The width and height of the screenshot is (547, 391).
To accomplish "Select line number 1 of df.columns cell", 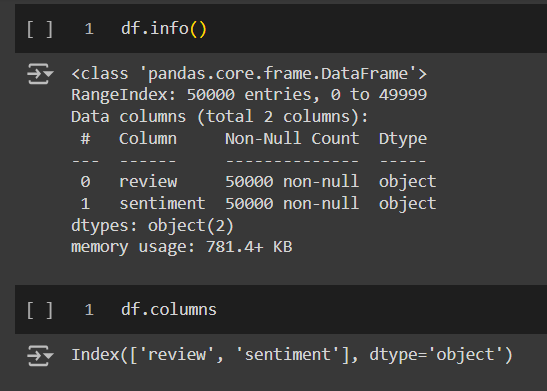I will (x=89, y=310).
